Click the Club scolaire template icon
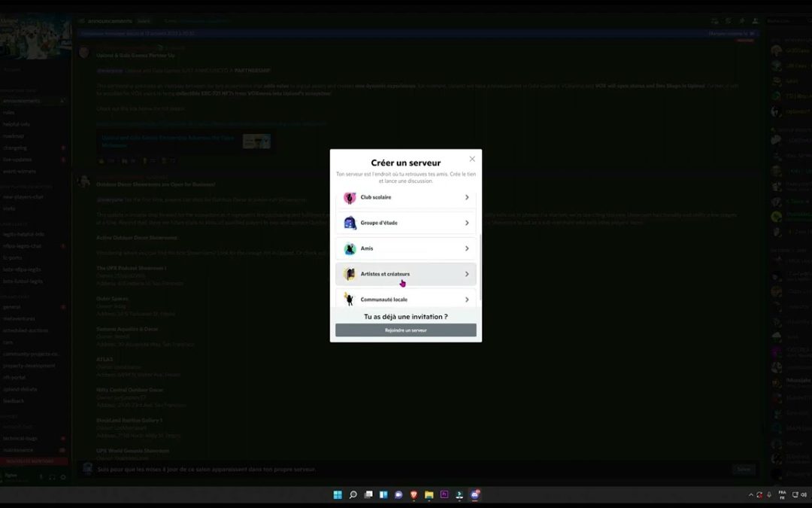The width and height of the screenshot is (812, 508). [x=350, y=197]
